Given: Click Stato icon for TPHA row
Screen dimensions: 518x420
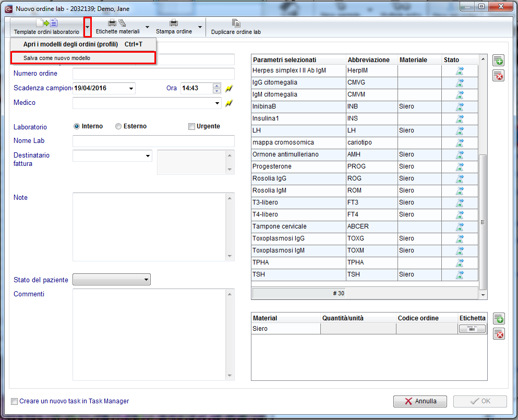Looking at the screenshot, I should pyautogui.click(x=460, y=263).
